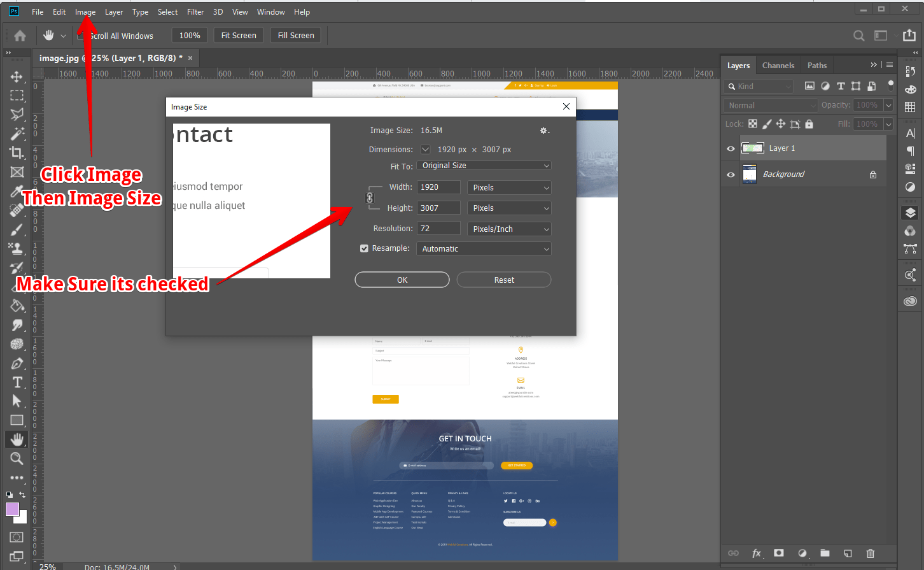Open the Fit To dropdown
Viewport: 924px width, 570px height.
(x=484, y=166)
